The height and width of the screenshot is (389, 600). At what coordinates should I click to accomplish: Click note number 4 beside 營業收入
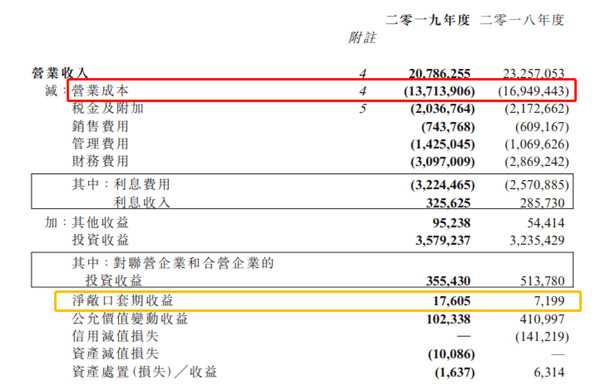tap(363, 73)
